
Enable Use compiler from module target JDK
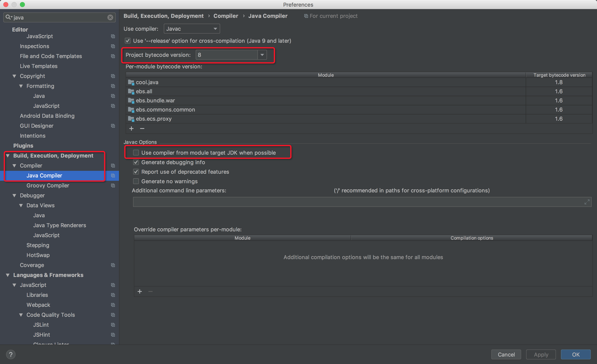(x=136, y=152)
